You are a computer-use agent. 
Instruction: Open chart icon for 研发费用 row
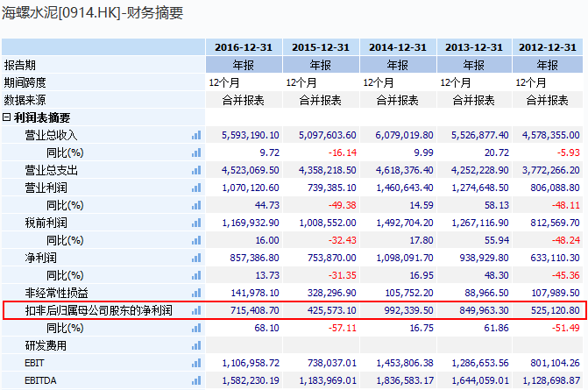(x=196, y=345)
